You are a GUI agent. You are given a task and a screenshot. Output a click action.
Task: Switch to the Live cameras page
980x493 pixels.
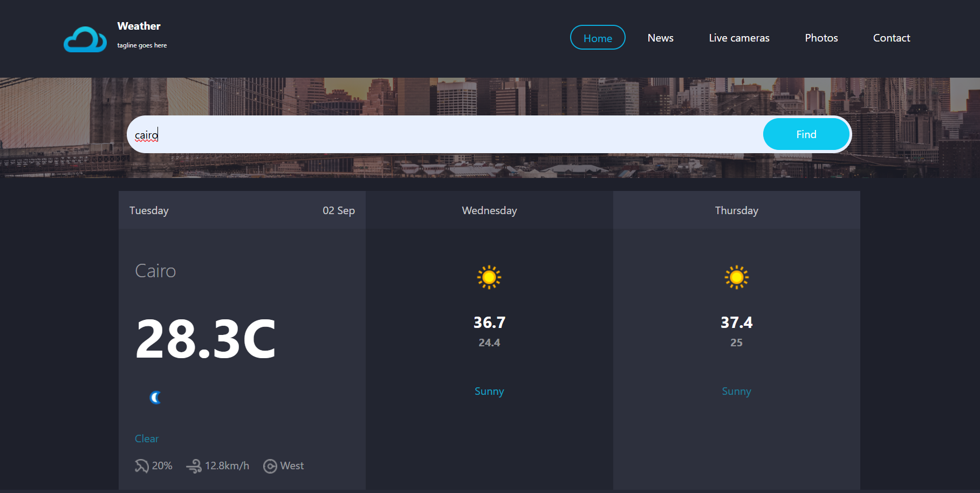pos(739,37)
